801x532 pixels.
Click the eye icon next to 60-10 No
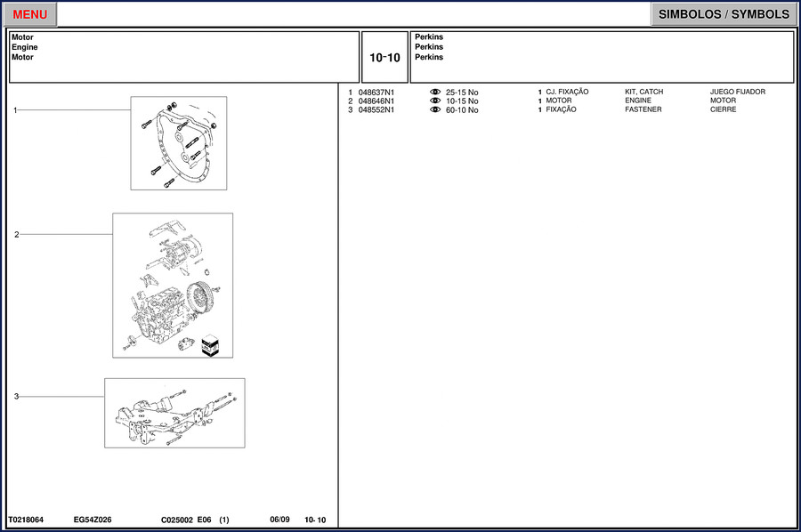(x=435, y=109)
